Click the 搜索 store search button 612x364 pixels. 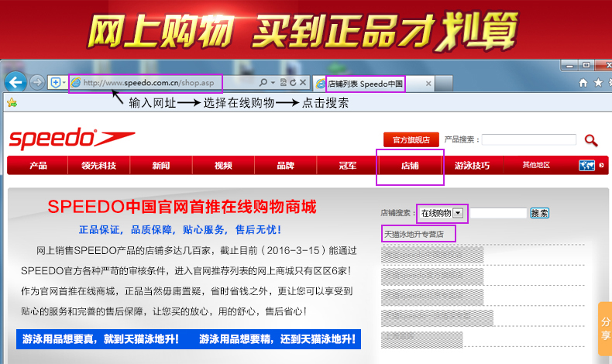coord(539,213)
